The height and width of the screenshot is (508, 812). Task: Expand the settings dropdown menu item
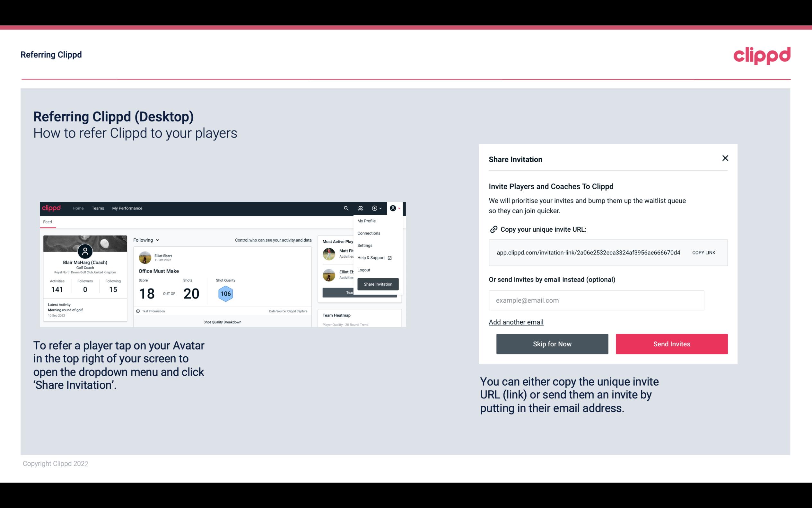[364, 245]
